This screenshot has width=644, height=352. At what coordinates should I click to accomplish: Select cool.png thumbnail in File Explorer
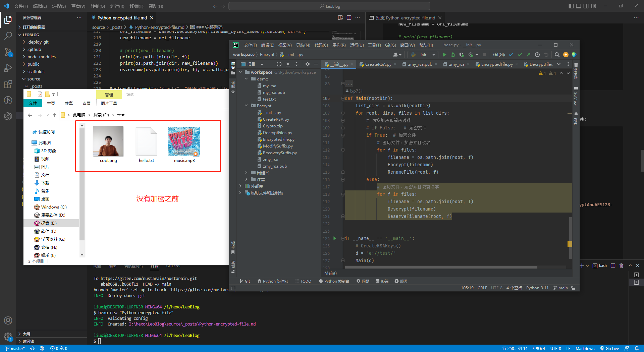108,141
